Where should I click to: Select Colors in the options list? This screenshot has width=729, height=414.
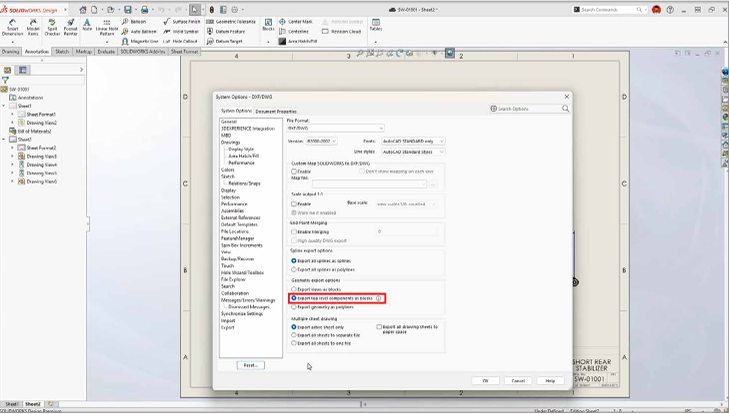[x=227, y=170]
